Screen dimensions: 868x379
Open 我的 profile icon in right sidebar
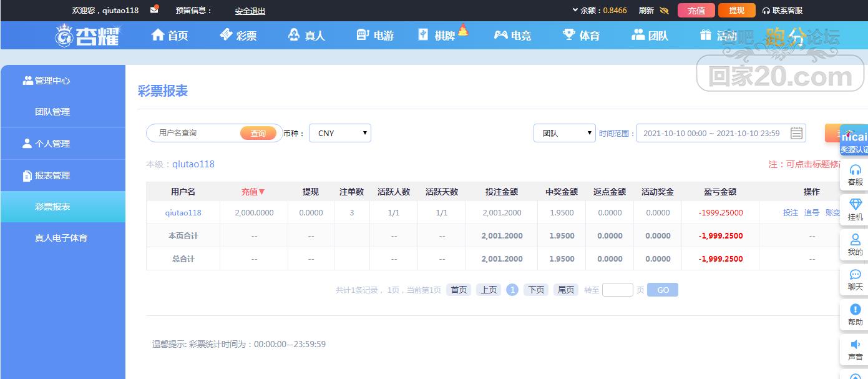[856, 245]
